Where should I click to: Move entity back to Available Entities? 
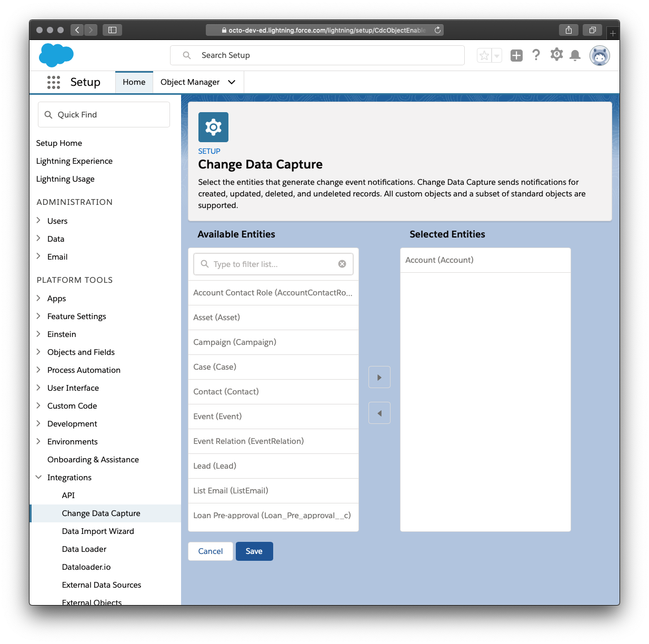pyautogui.click(x=380, y=413)
